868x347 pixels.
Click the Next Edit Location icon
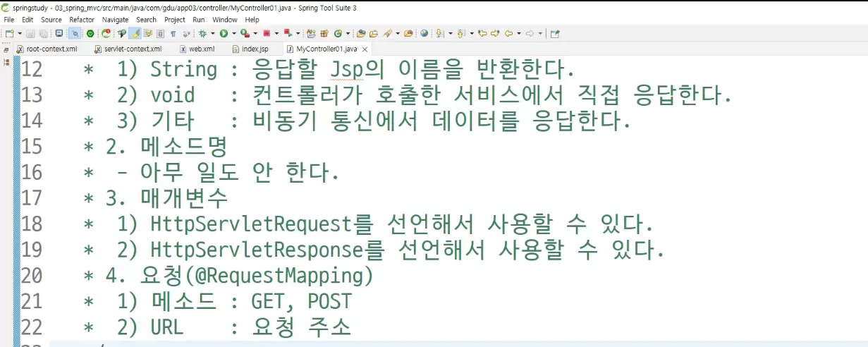pyautogui.click(x=495, y=33)
